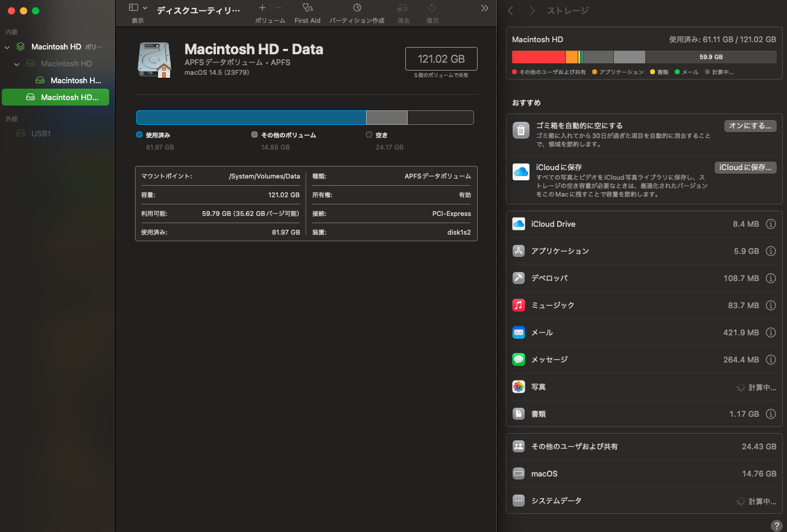Add a volume with the plus icon
787x532 pixels.
tap(262, 8)
